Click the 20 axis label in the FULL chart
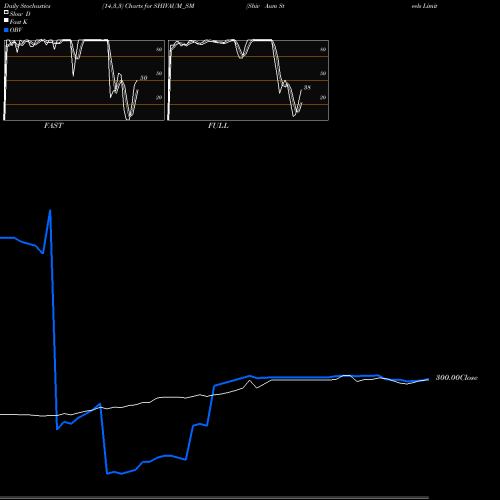This screenshot has width=500, height=500. pyautogui.click(x=323, y=97)
